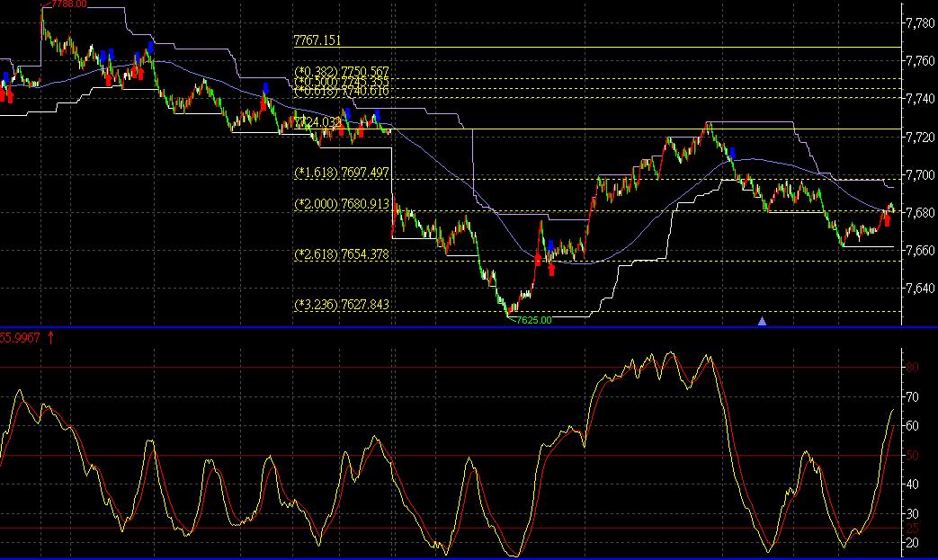Click 7,780 on the price axis

[x=920, y=23]
